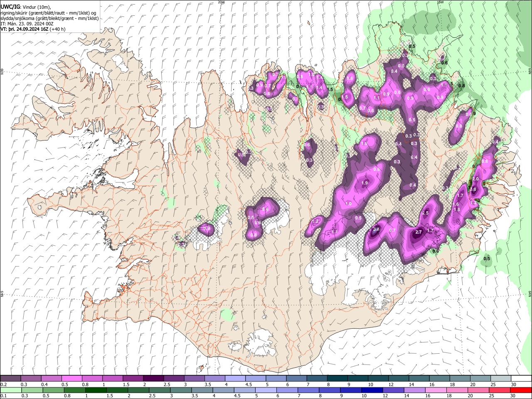The width and height of the screenshot is (532, 399).
Task: Select bright pink swatch between 0.5 and 0.8
Action: pos(71,379)
